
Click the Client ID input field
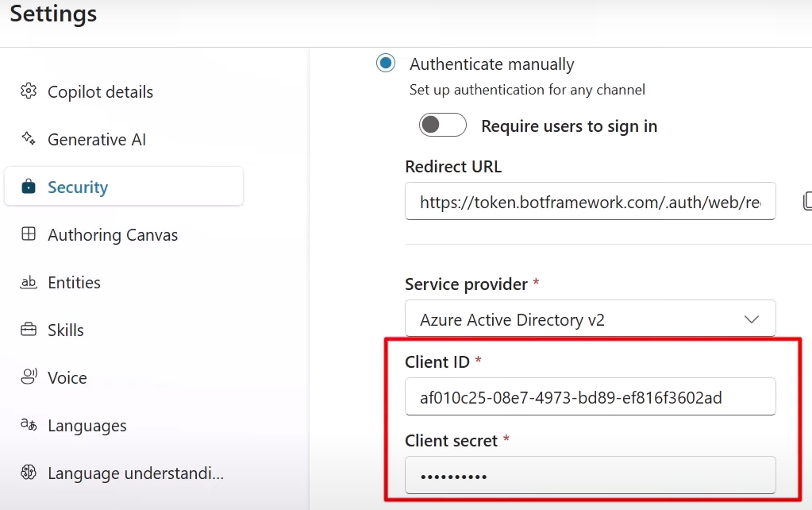(591, 396)
